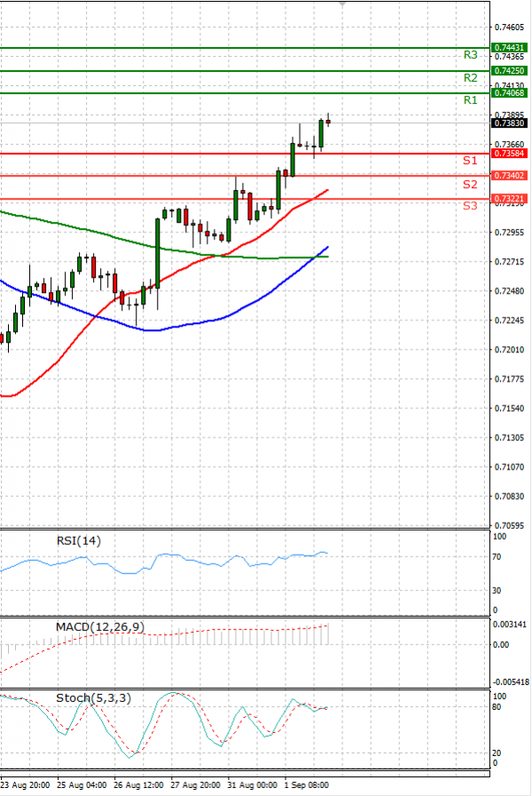Select the R2 line label
The height and width of the screenshot is (796, 532).
[x=470, y=78]
